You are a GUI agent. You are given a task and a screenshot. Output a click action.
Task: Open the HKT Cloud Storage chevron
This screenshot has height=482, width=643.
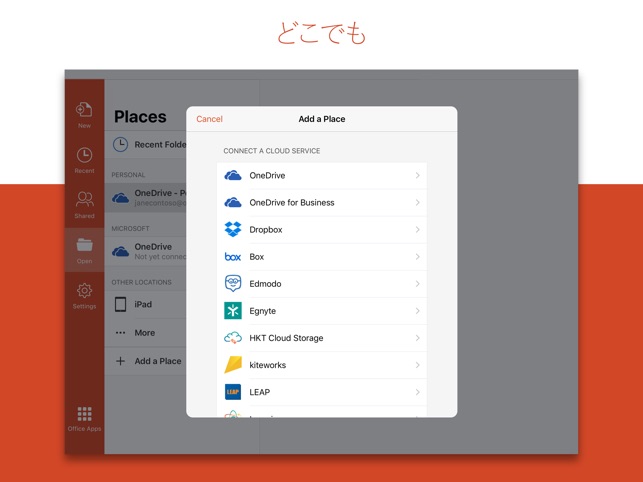[x=417, y=338]
